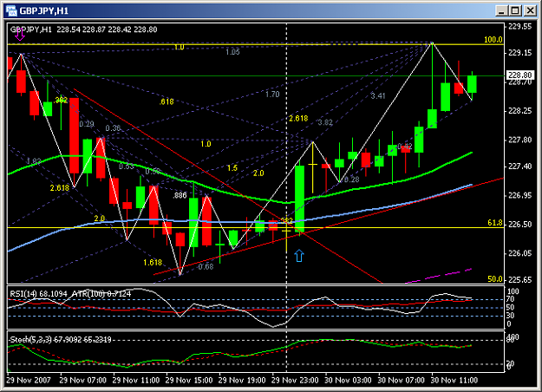542x392 pixels.
Task: Click the 228.25 price axis label
Action: (519, 111)
